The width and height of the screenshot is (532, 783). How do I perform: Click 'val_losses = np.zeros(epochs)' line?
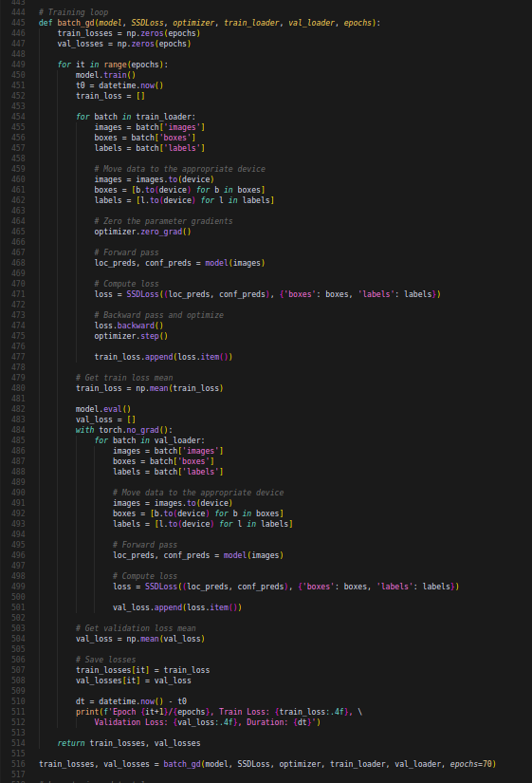tap(124, 44)
